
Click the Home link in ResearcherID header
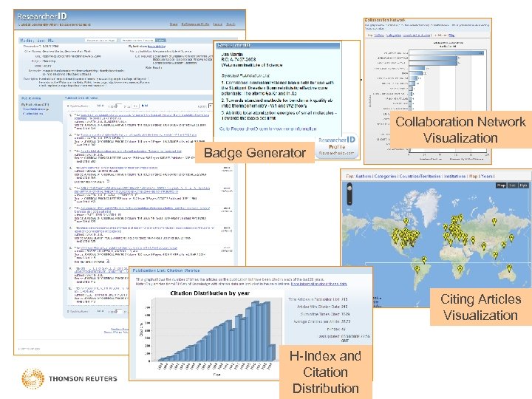[174, 24]
